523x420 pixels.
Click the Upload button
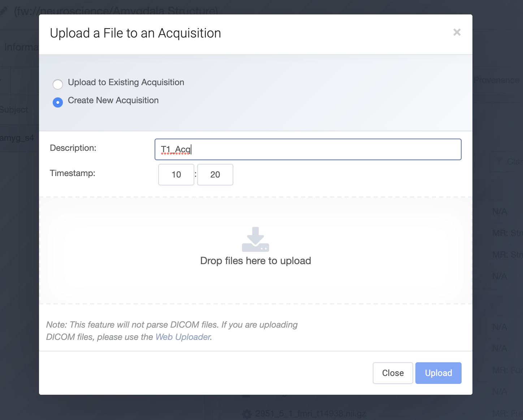(x=438, y=373)
